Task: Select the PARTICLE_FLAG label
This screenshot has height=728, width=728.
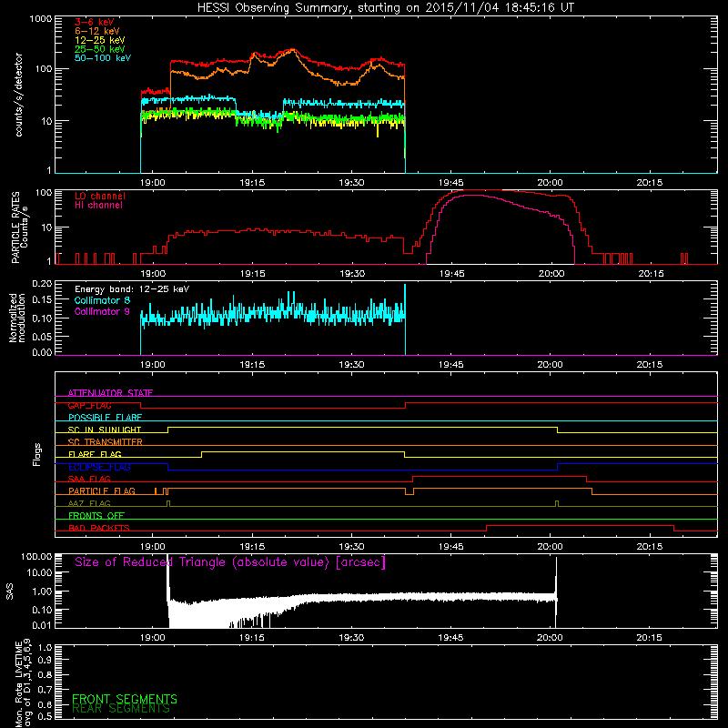Action: [102, 491]
